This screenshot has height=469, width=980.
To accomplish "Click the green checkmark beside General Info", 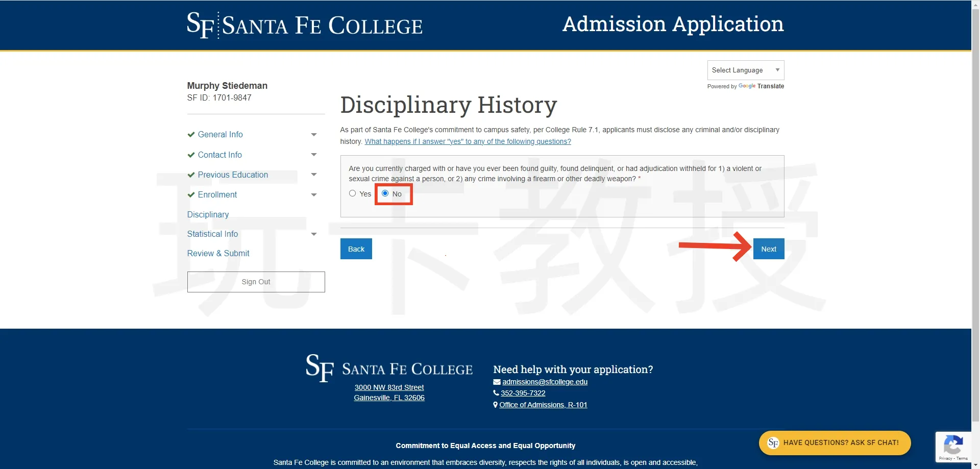I will point(191,135).
